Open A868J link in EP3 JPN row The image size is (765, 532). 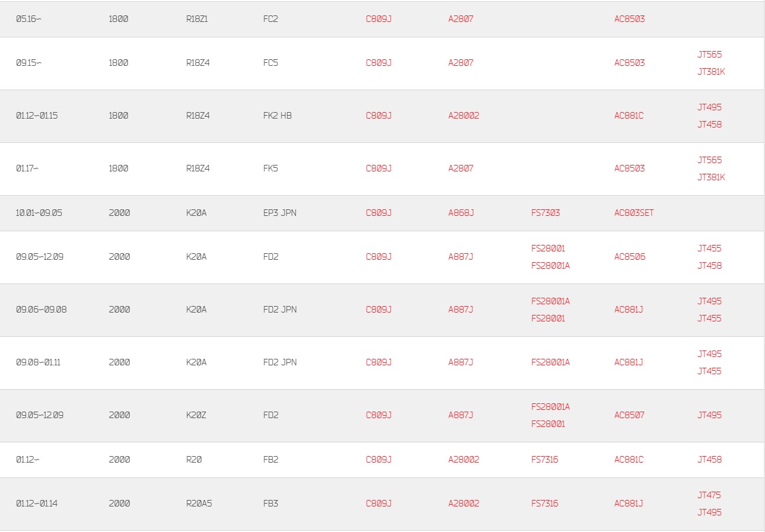pos(461,213)
